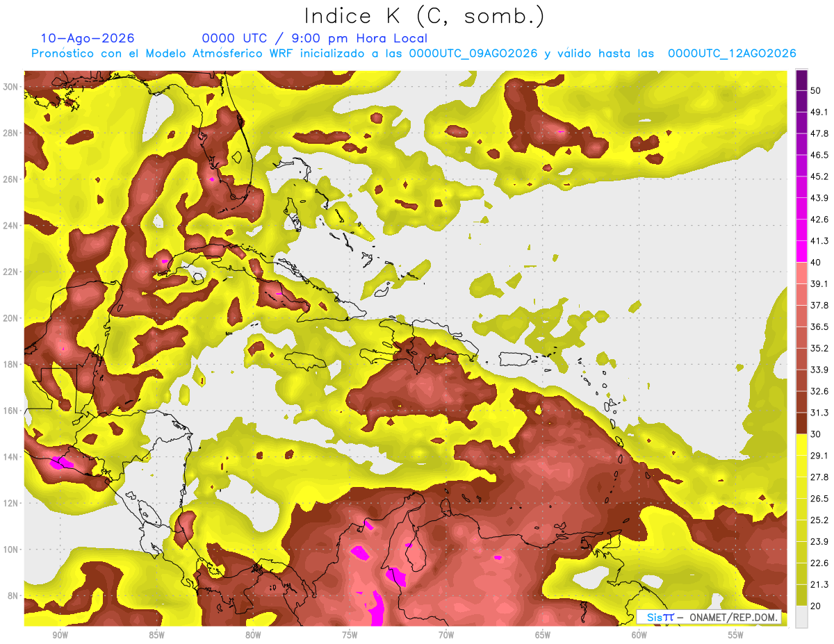Viewport: 834px width, 644px height.
Task: Click the "16N" latitude label
Action: [x=11, y=411]
